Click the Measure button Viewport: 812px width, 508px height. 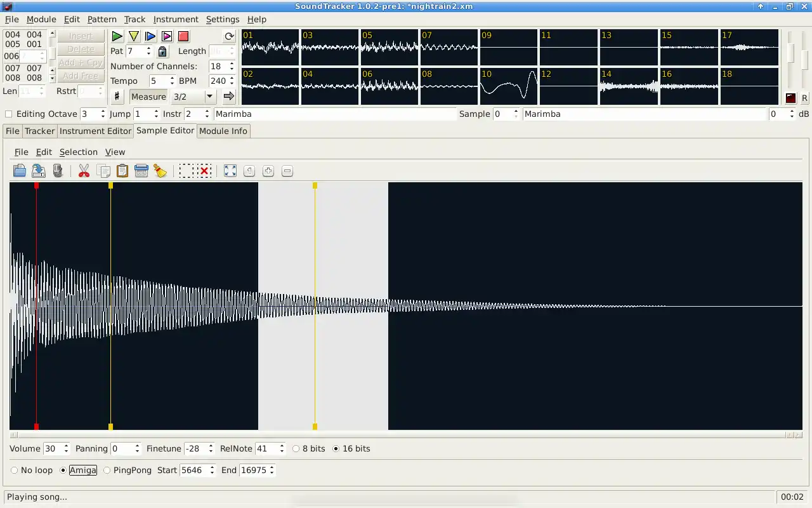[148, 97]
